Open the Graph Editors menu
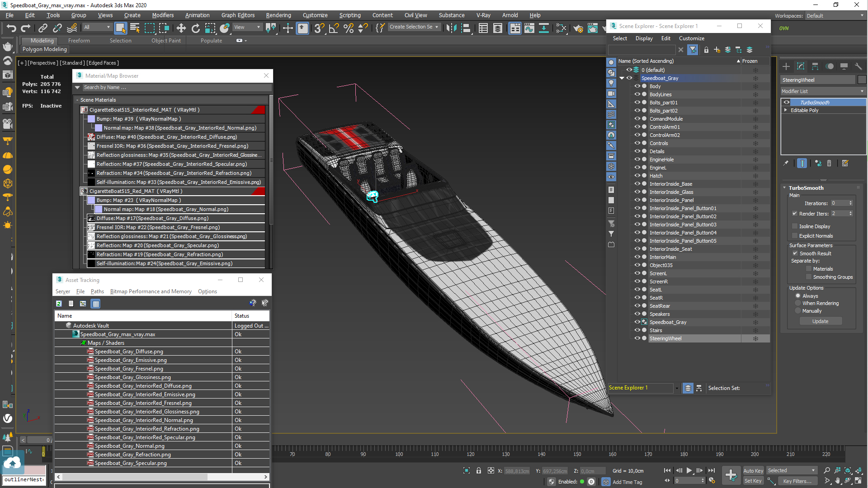This screenshot has height=488, width=868. (x=238, y=15)
